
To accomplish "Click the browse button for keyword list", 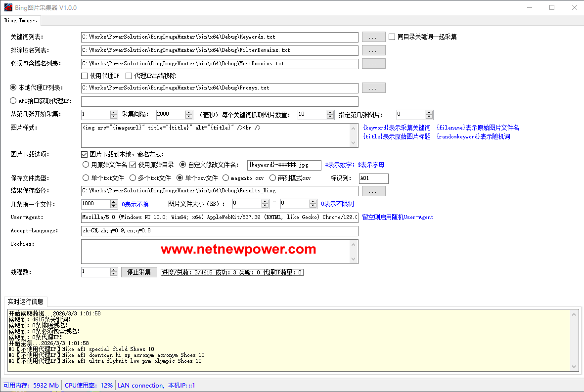I will 373,37.
